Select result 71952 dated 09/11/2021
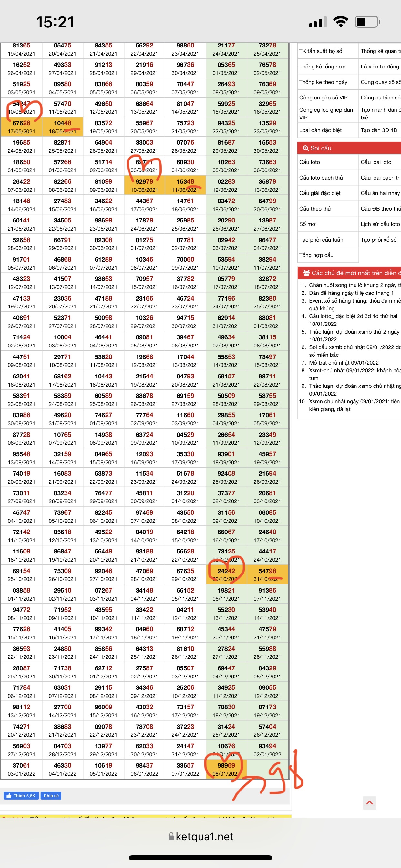 click(63, 613)
